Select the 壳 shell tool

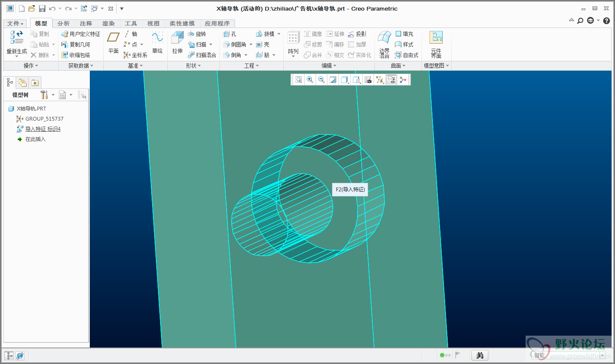pyautogui.click(x=263, y=44)
